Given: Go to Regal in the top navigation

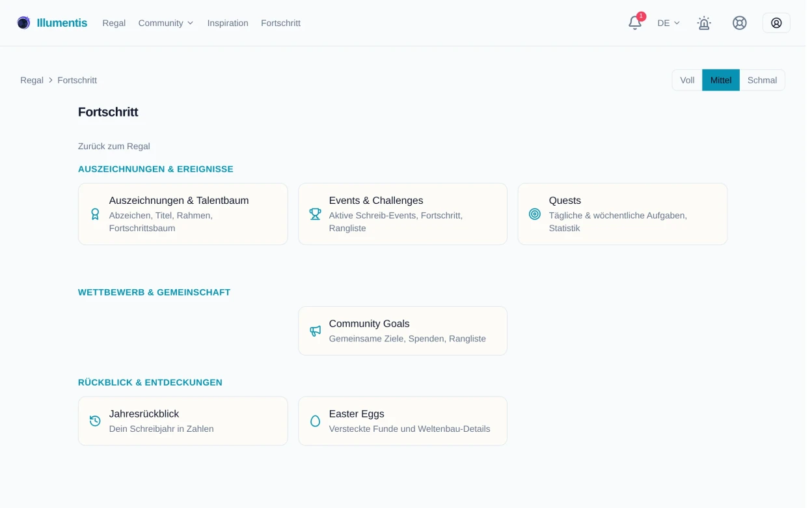Looking at the screenshot, I should click(x=114, y=23).
